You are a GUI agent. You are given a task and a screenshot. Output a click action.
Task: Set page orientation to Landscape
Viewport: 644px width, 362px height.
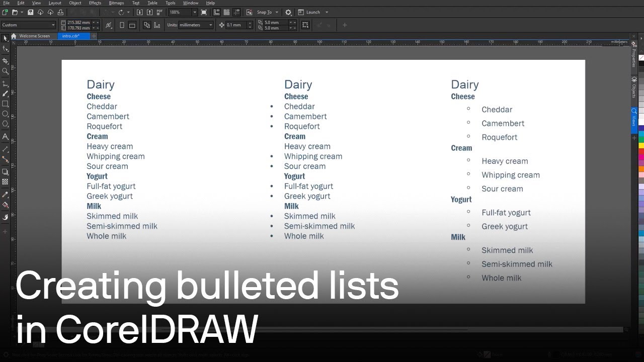[132, 25]
